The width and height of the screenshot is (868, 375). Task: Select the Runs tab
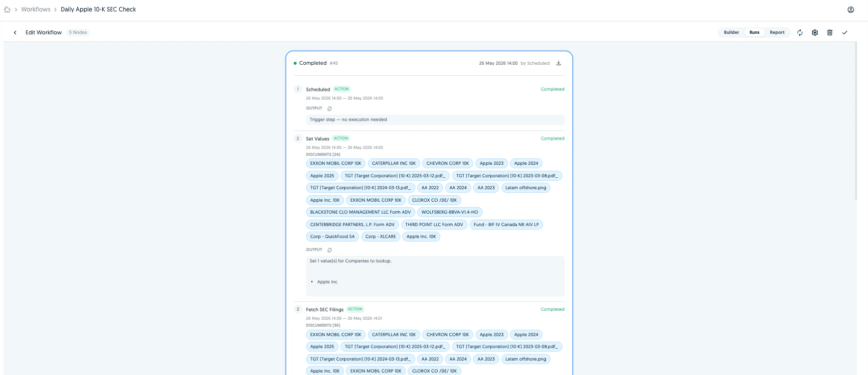click(754, 32)
